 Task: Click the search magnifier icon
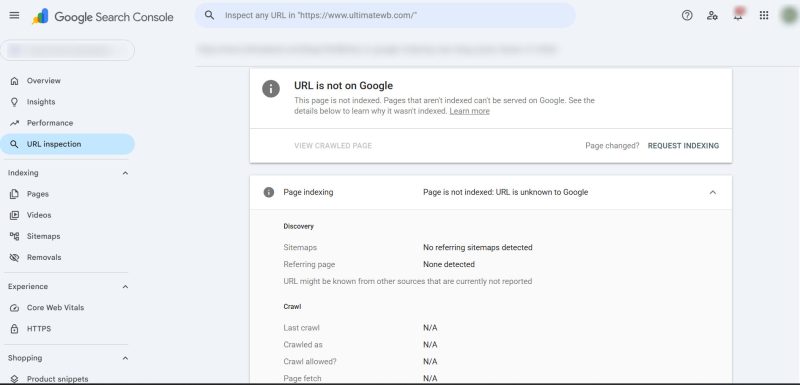click(x=209, y=15)
